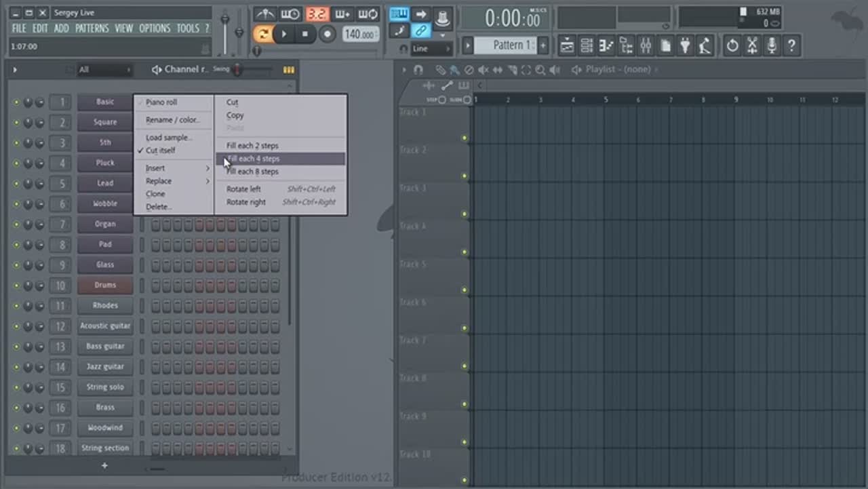Open the 'Line' snap dropdown

(431, 49)
